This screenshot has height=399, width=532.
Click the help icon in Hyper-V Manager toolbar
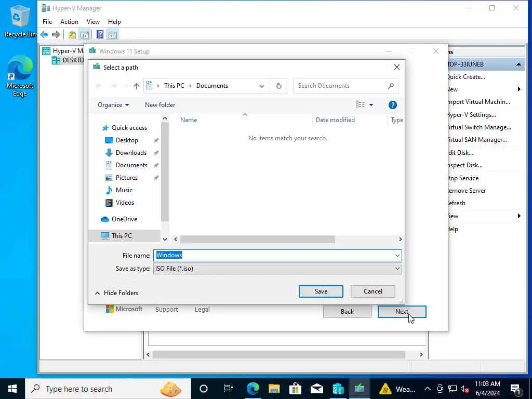point(100,34)
